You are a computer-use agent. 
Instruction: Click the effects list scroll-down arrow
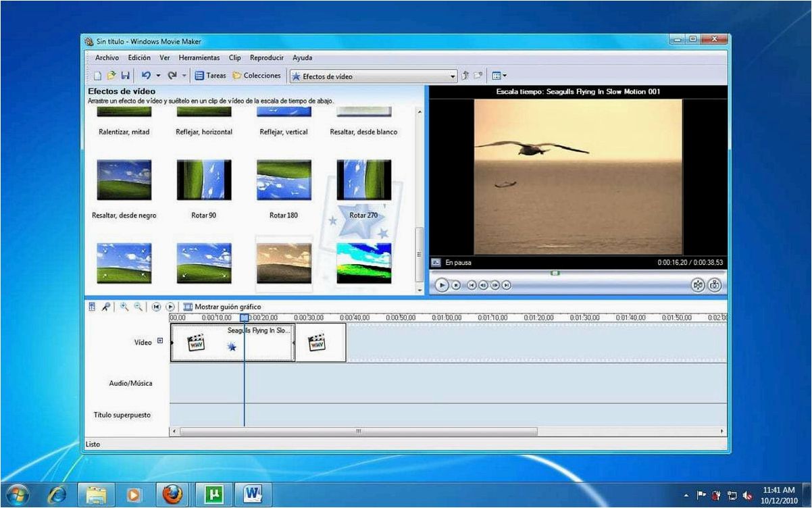pos(420,290)
